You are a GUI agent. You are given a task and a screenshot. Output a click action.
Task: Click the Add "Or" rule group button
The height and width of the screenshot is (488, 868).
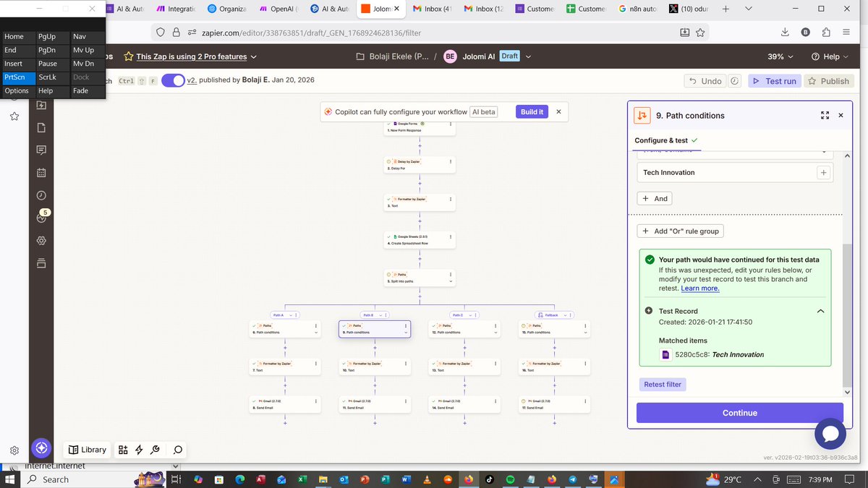coord(680,231)
